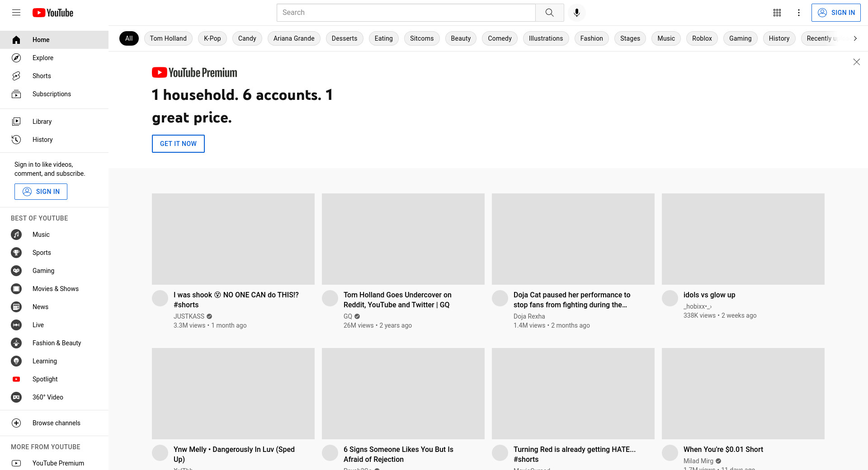Select the Desserts chip
The image size is (868, 470).
coord(344,38)
